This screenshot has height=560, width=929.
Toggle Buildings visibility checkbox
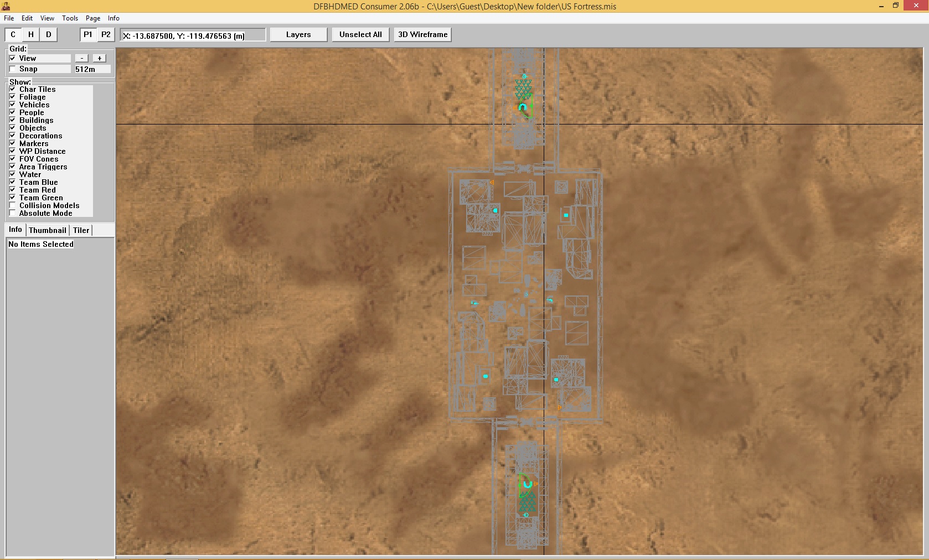click(12, 120)
